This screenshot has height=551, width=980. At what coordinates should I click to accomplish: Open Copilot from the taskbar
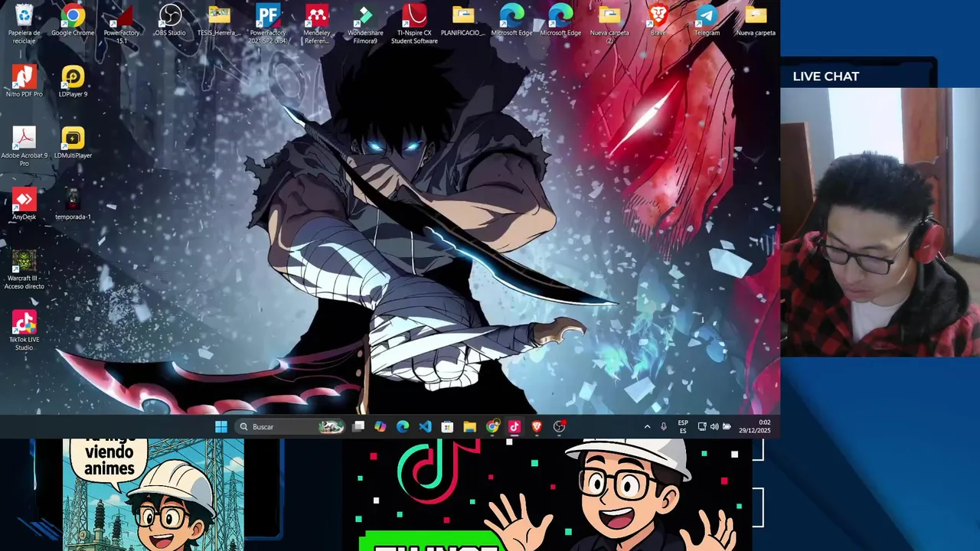(381, 427)
